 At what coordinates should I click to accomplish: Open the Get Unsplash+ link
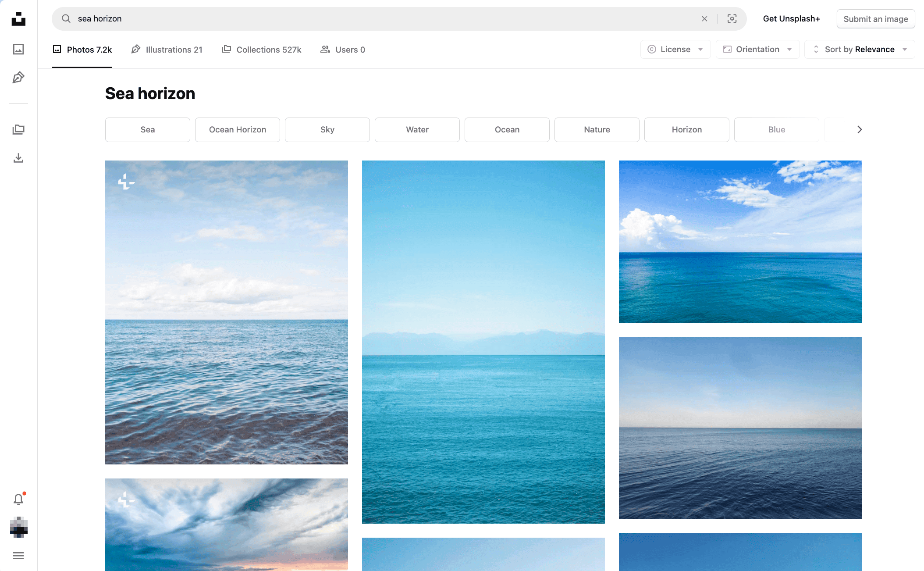pyautogui.click(x=791, y=18)
